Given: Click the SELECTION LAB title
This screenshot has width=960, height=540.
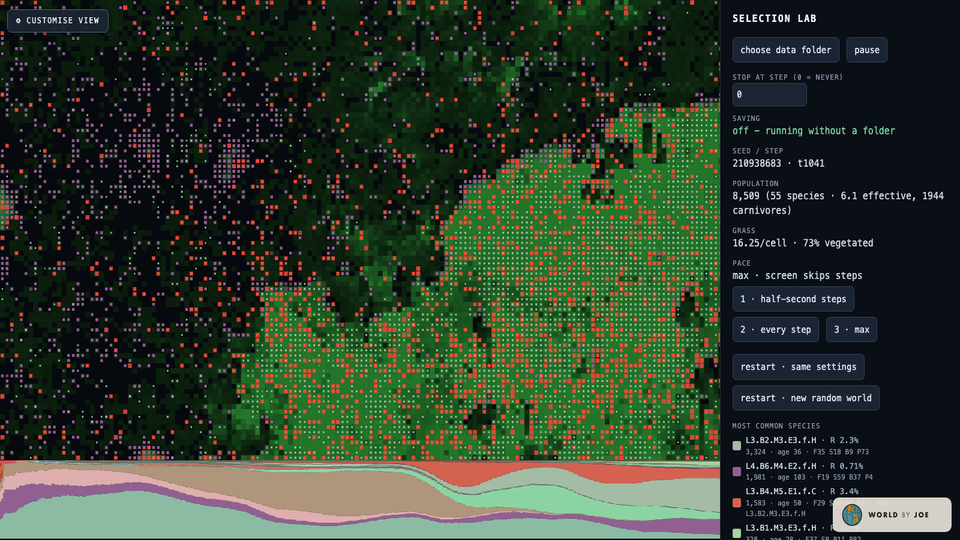Looking at the screenshot, I should click(774, 19).
